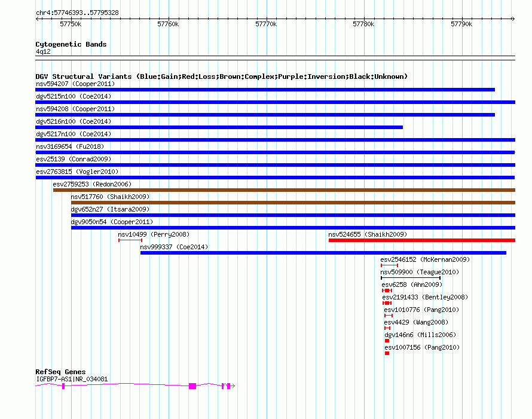Click the esv25139 (Conrad2009) label
Image resolution: width=532 pixels, height=419 pixels.
(74, 159)
